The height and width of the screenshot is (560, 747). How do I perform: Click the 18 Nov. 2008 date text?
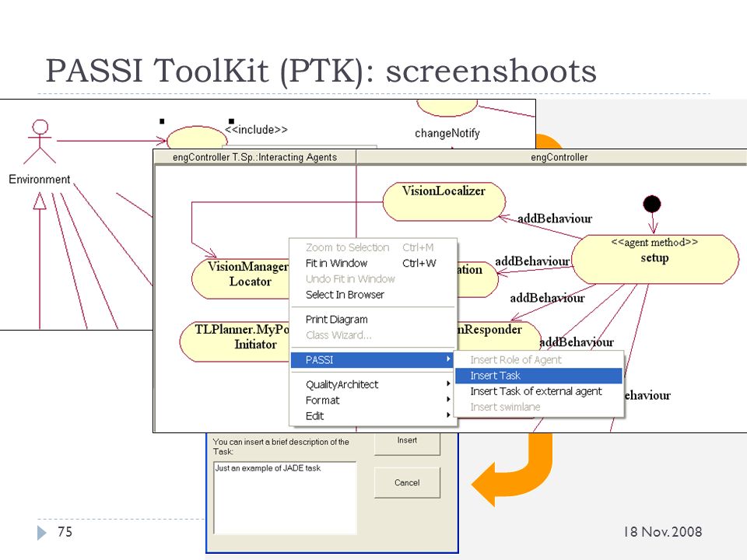[663, 532]
